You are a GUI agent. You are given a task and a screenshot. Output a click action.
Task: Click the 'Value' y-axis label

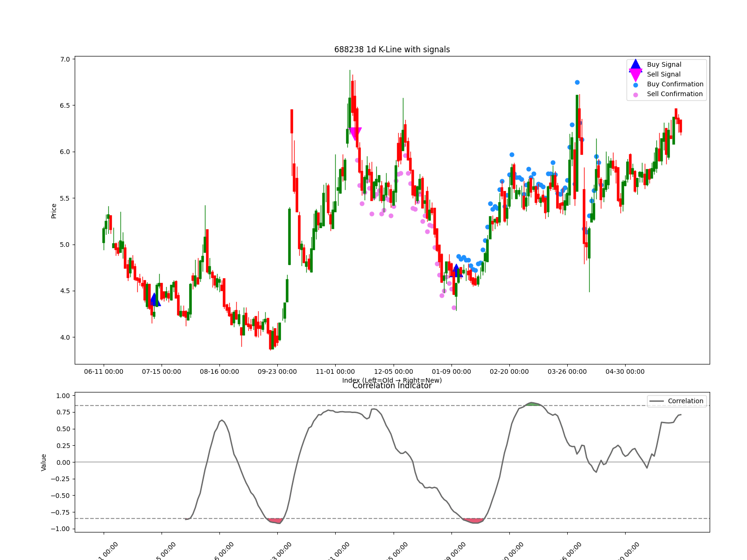coord(44,462)
